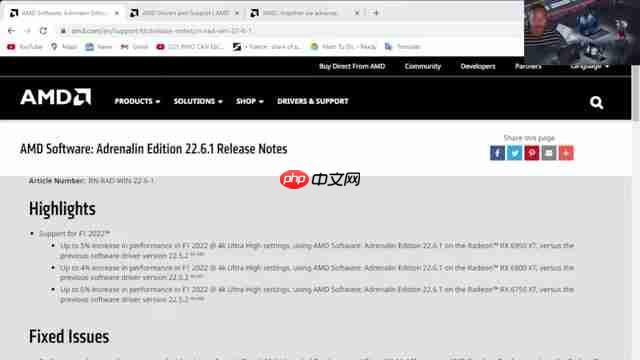Share the page by email icon
640x360 pixels.
coord(549,153)
